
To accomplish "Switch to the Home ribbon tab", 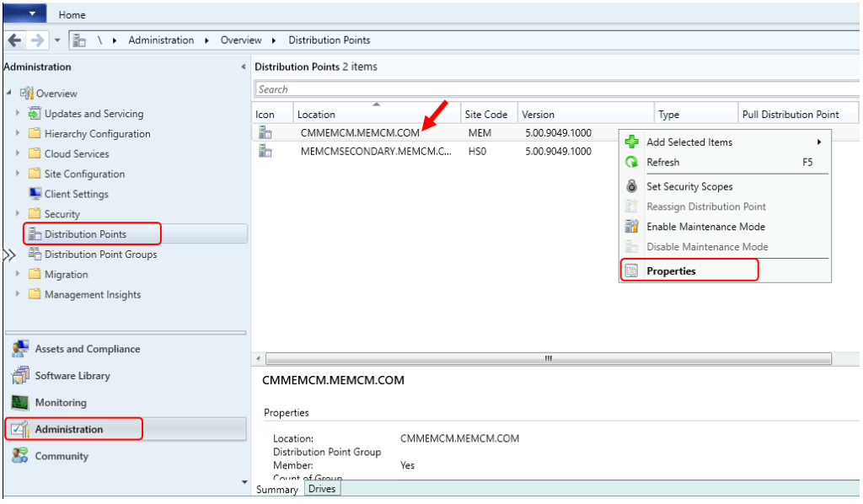I will [72, 15].
